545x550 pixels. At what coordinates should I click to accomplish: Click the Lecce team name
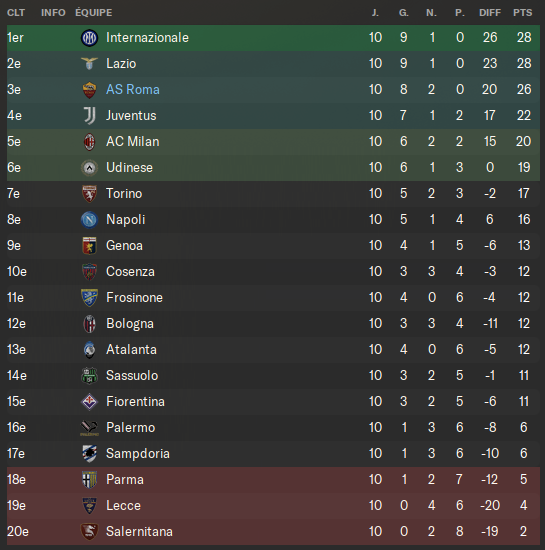(x=123, y=505)
